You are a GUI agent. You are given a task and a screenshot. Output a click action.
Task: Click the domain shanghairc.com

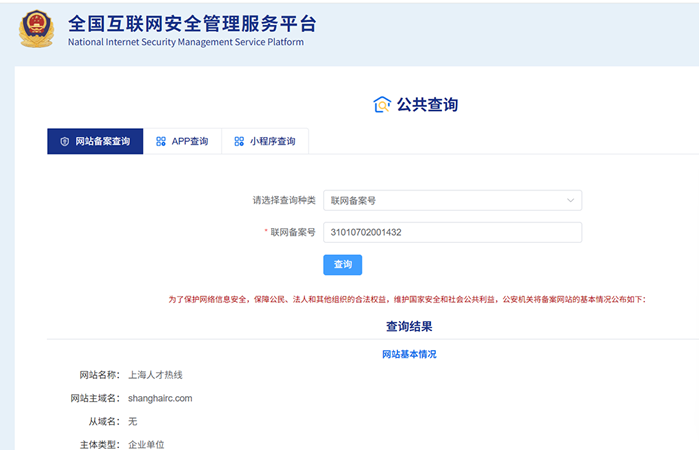(x=160, y=398)
